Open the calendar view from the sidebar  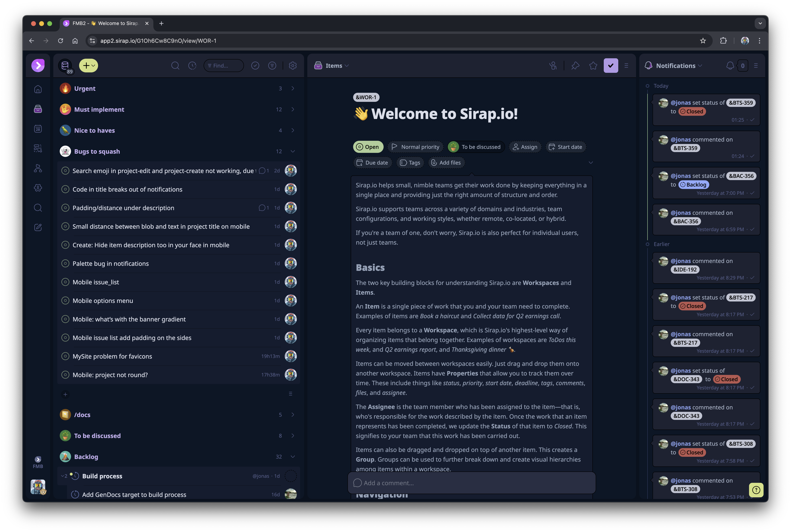[38, 129]
